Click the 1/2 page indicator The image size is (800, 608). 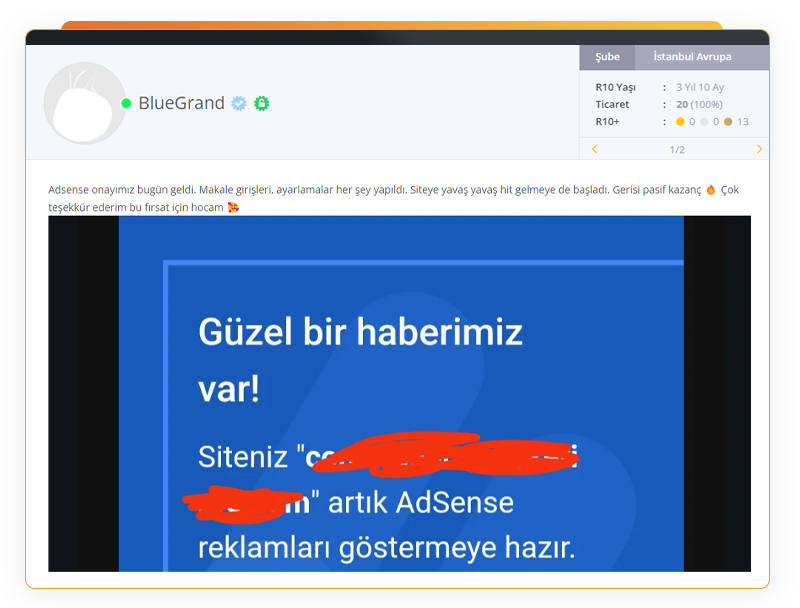(677, 149)
